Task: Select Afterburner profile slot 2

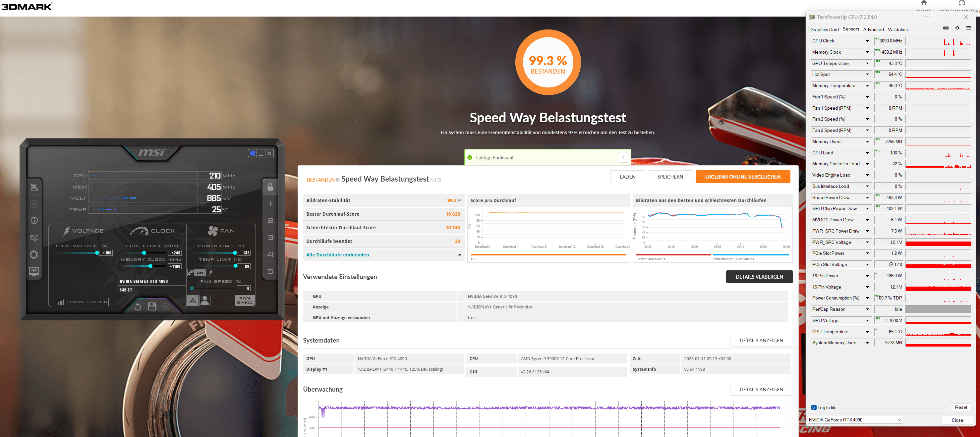Action: [x=270, y=221]
